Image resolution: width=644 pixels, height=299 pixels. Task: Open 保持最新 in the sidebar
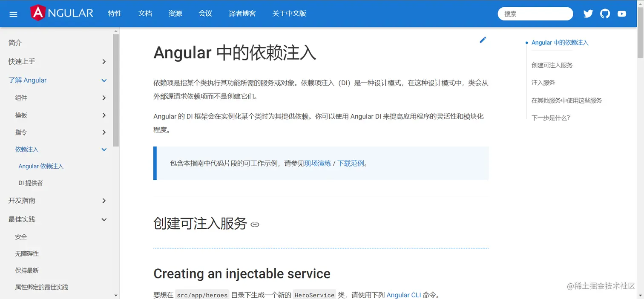27,270
